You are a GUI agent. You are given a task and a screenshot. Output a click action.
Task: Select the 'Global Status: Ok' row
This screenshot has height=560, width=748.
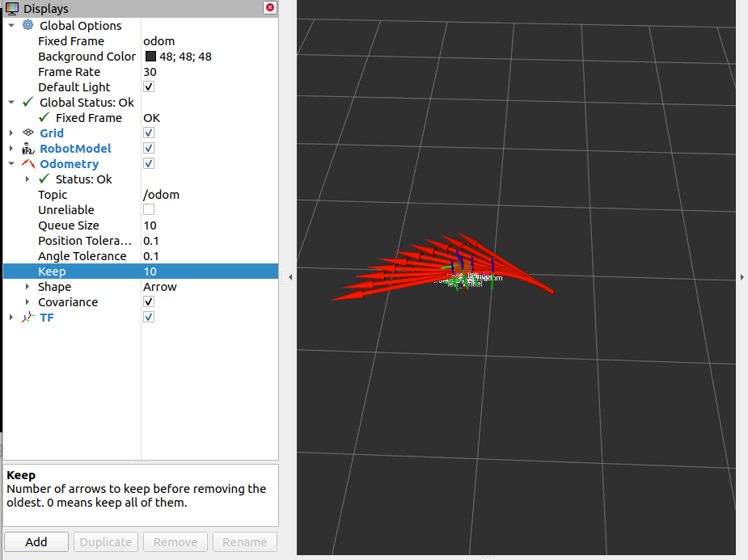(x=87, y=103)
